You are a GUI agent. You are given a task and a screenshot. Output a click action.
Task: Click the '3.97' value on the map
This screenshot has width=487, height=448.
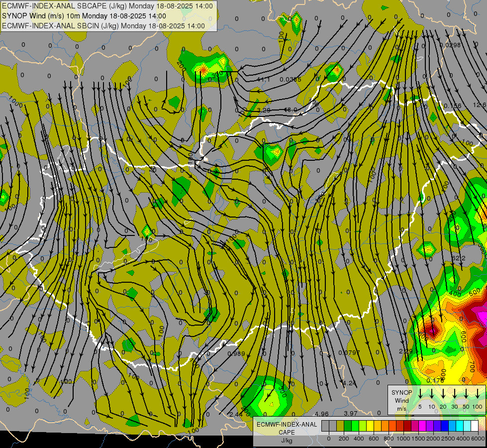point(351,413)
